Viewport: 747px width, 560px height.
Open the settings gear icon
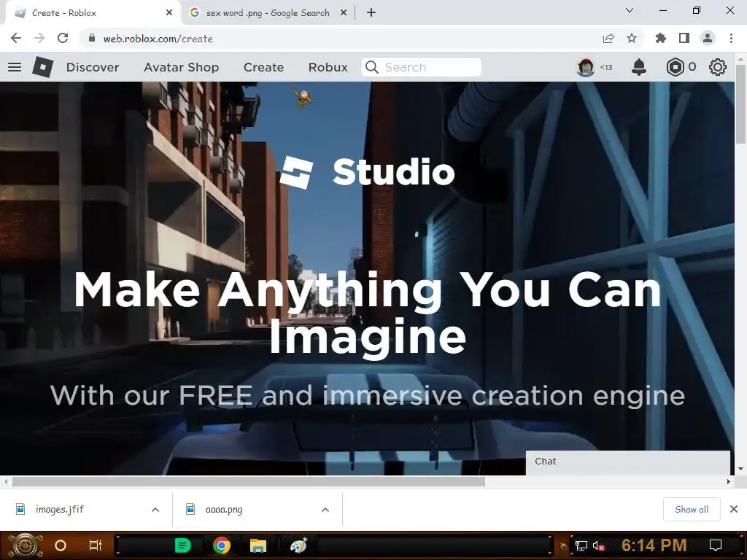[718, 67]
